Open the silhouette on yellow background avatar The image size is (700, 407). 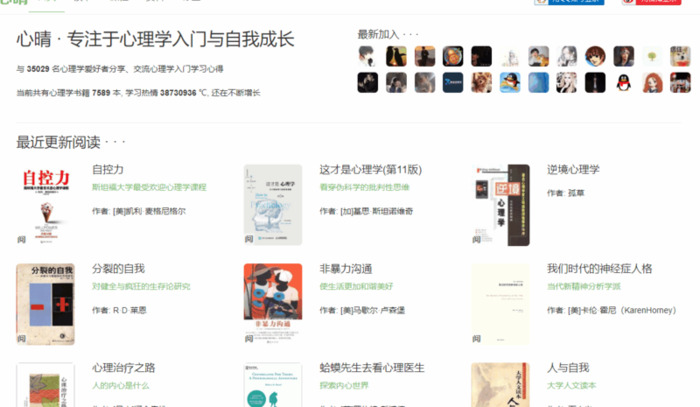point(396,56)
